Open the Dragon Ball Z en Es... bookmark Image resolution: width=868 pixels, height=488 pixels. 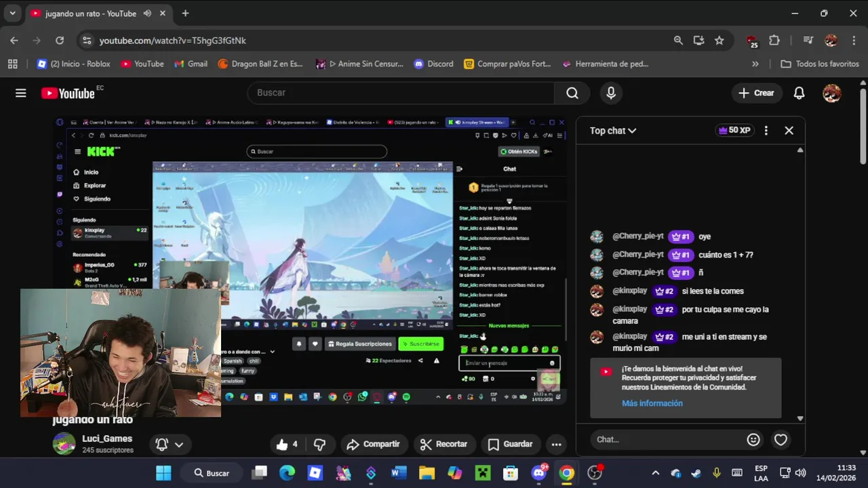(260, 64)
